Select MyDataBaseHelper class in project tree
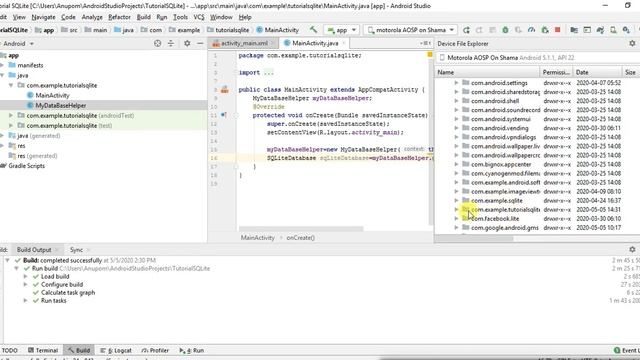Viewport: 640px width, 360px height. [x=60, y=105]
